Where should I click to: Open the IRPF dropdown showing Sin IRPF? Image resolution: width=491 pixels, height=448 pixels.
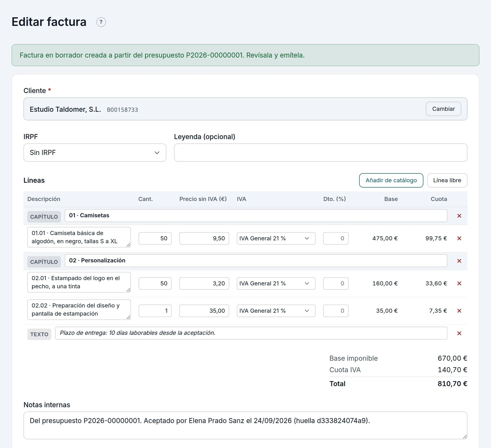tap(95, 153)
